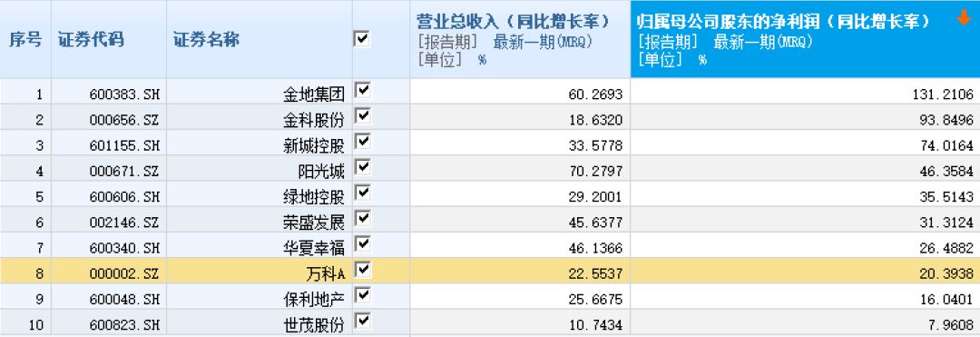This screenshot has width=980, height=337.
Task: Click the security name 绿地控股
Action: 314,198
